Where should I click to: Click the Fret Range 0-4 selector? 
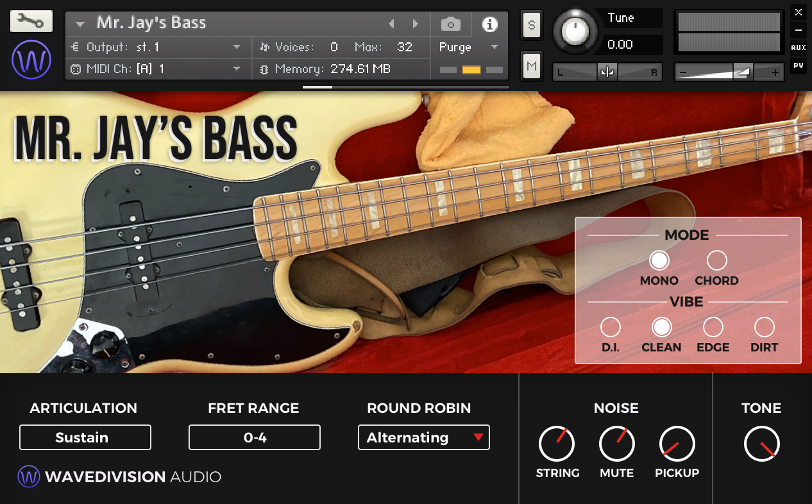(254, 437)
